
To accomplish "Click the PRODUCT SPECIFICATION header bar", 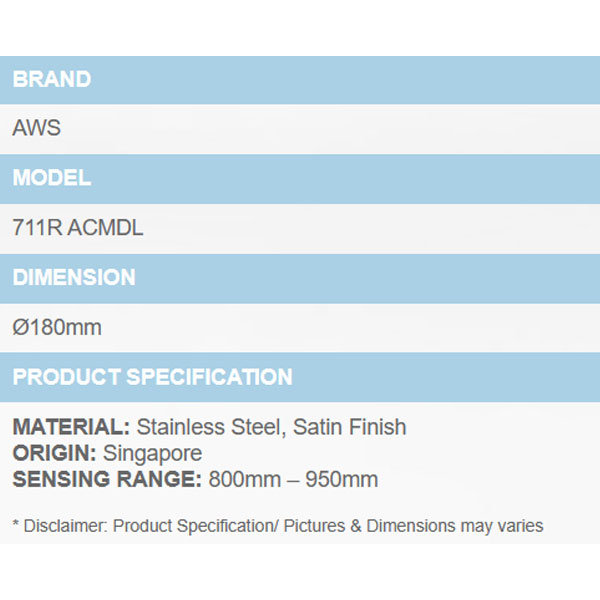I will coord(153,377).
